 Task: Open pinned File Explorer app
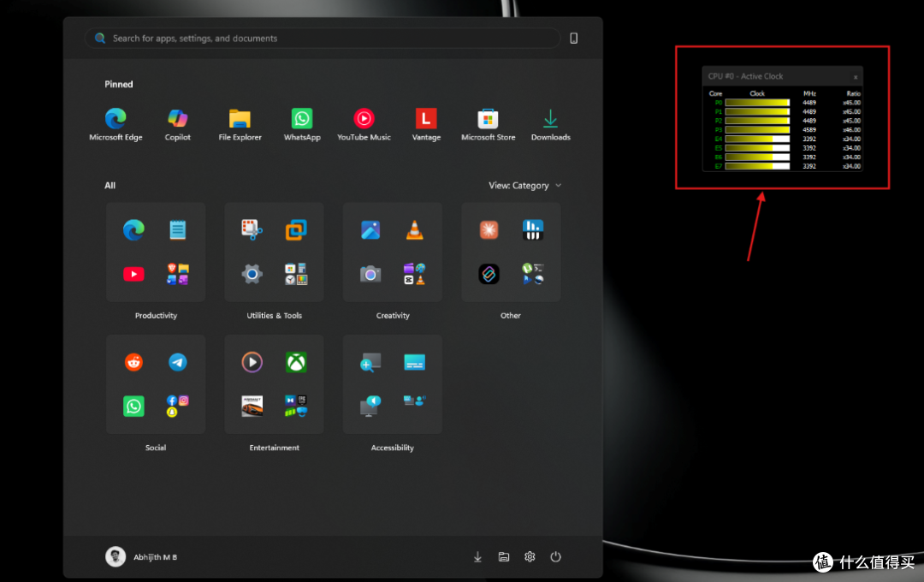pos(240,124)
